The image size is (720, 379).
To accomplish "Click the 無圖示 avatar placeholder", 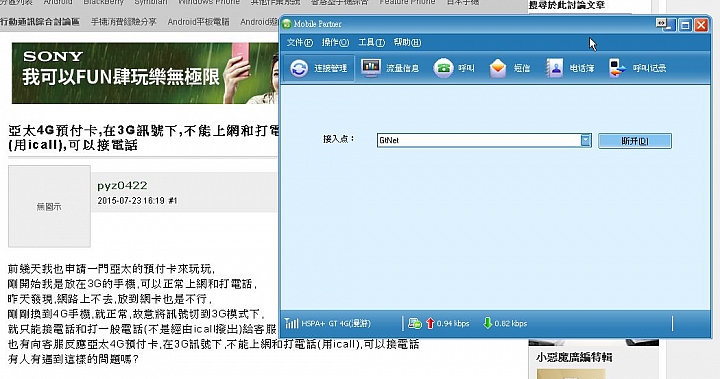I will tap(49, 206).
